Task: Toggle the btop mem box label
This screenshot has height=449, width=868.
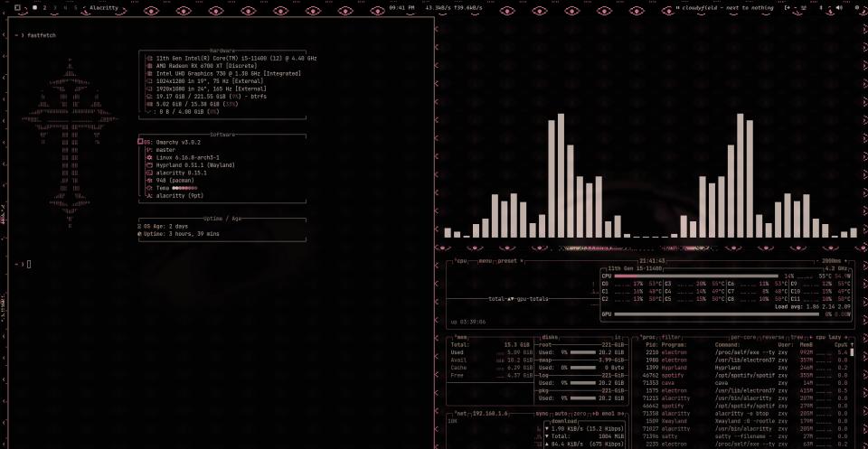Action: pyautogui.click(x=460, y=337)
